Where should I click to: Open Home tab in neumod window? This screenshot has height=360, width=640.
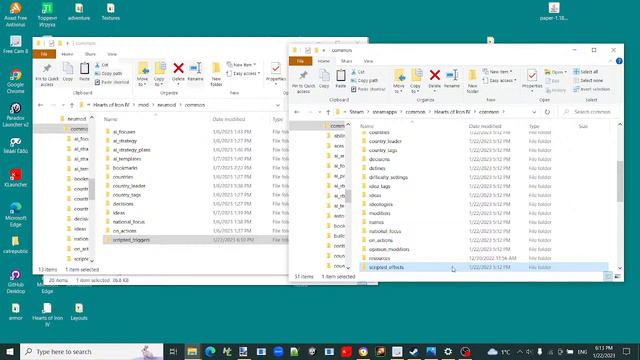pyautogui.click(x=67, y=54)
